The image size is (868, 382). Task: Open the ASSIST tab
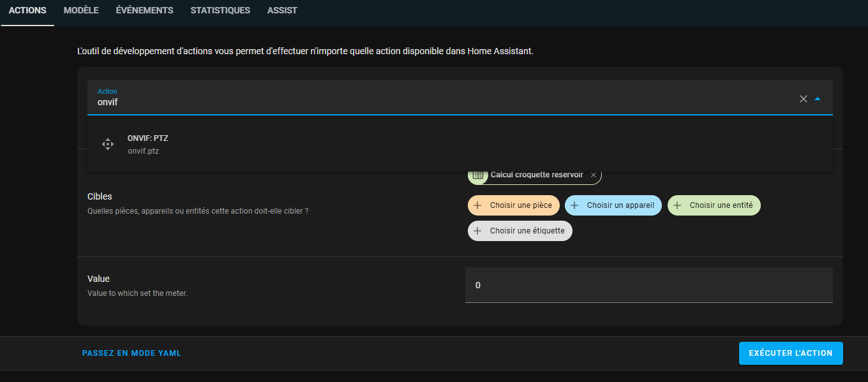pos(282,11)
